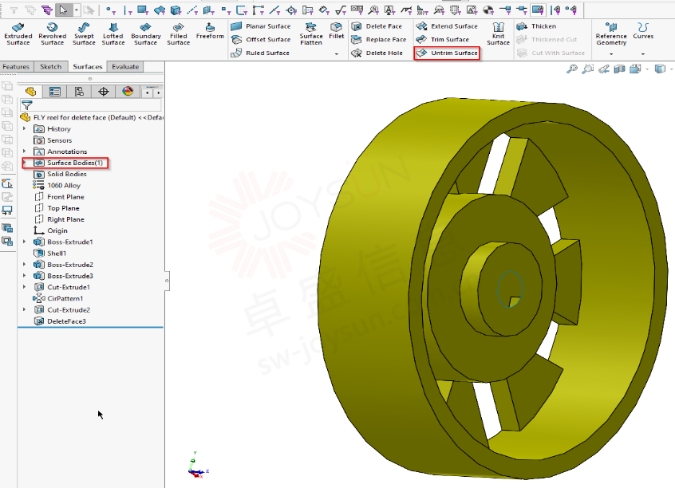Screen dimensions: 675x488
Task: Expand the Boss-Extrude1 feature
Action: point(25,242)
